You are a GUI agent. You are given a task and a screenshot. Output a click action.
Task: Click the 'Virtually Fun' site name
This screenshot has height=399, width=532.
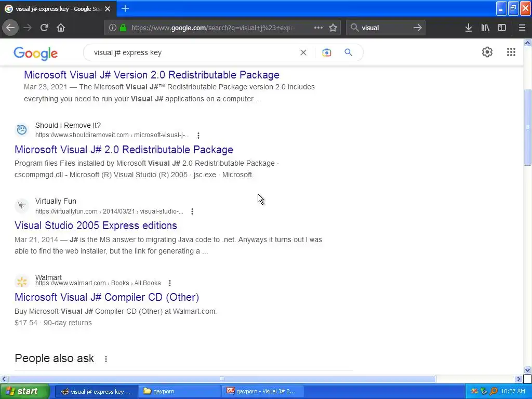pos(56,201)
